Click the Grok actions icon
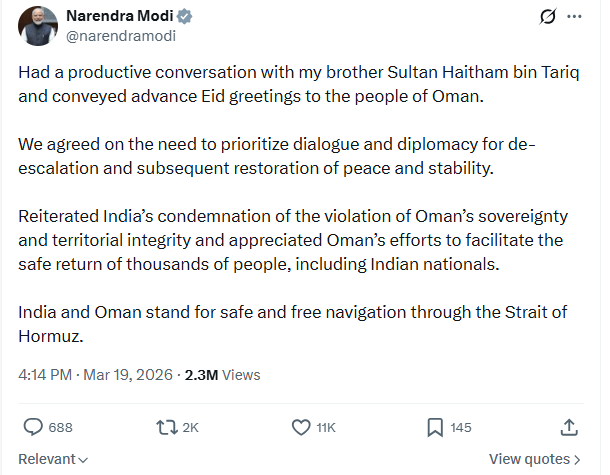 pyautogui.click(x=547, y=17)
